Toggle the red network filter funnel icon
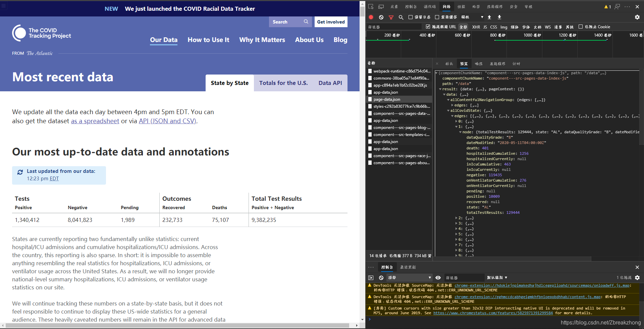The image size is (644, 329). click(391, 17)
